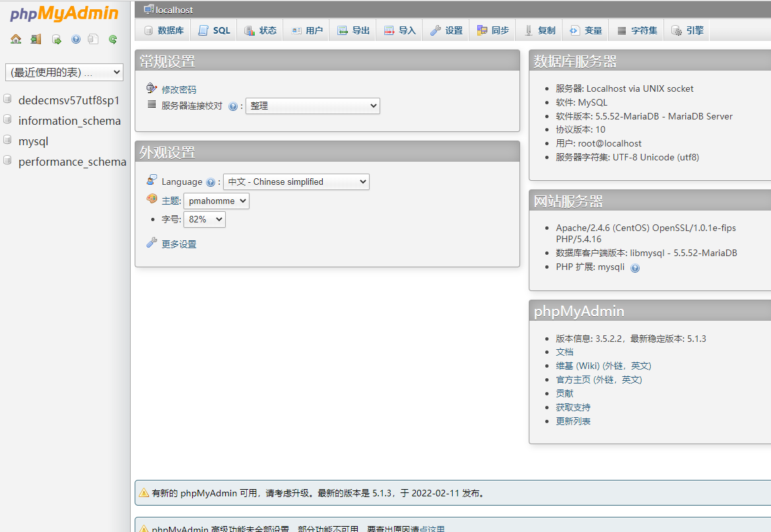The image size is (771, 532).
Task: Open the 获取支持 link
Action: (x=574, y=407)
